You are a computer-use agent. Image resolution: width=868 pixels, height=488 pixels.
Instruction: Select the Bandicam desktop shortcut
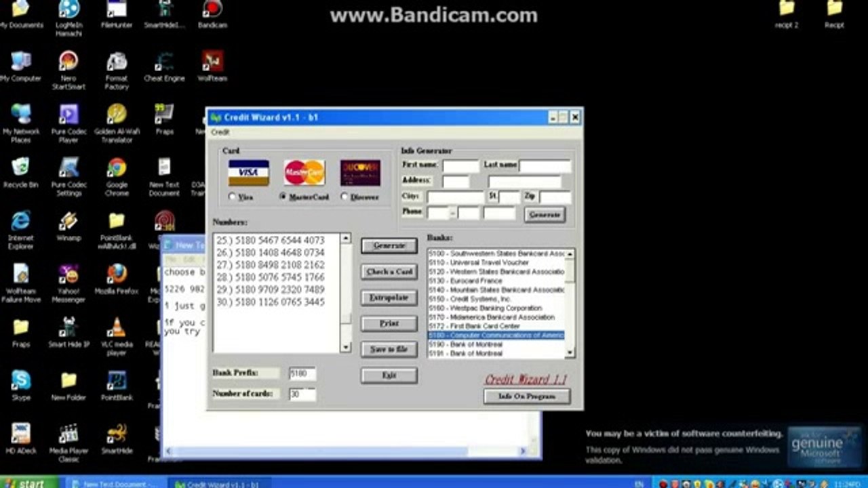[x=212, y=15]
